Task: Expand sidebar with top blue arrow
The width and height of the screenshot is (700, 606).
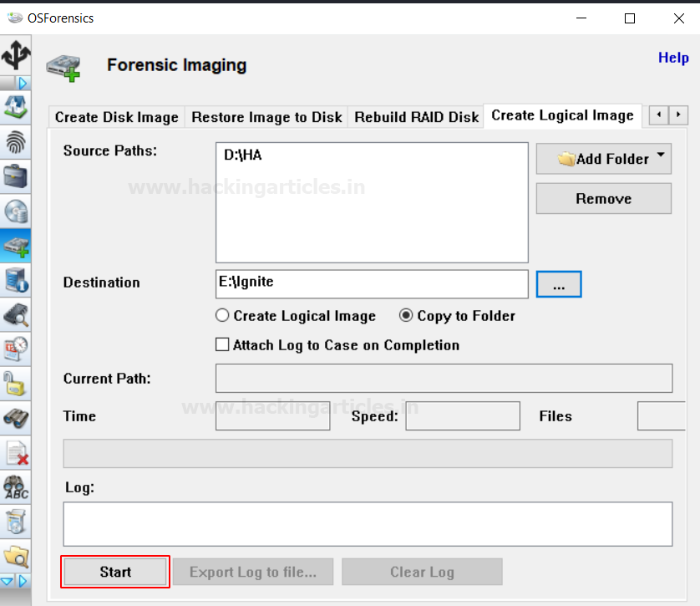Action: (x=23, y=83)
